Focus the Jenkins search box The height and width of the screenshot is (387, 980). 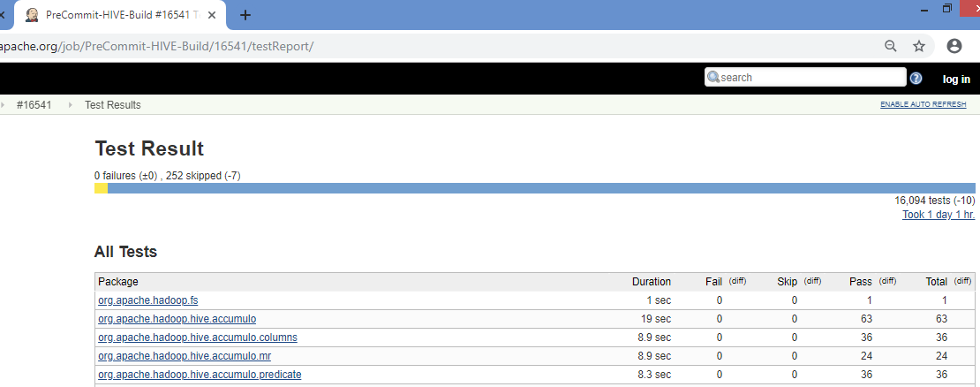(805, 78)
